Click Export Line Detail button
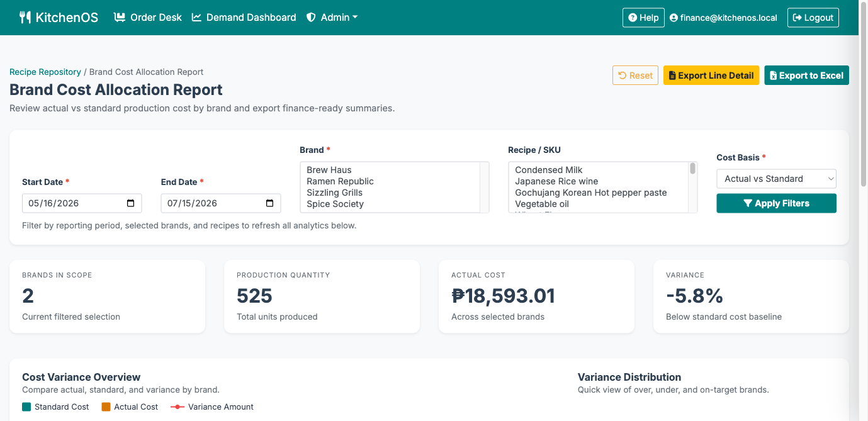 click(x=711, y=76)
